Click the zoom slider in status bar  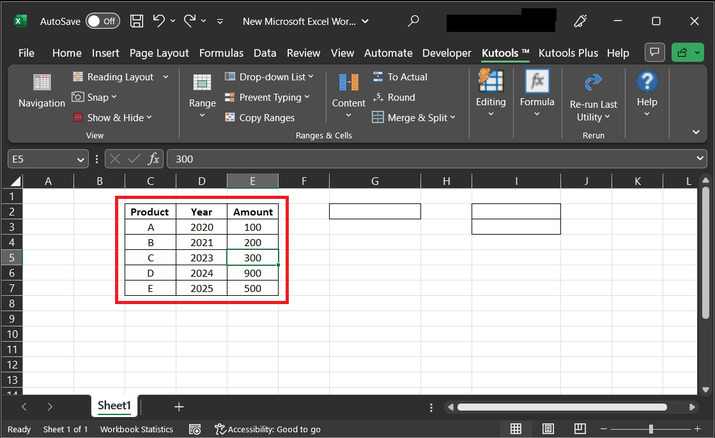tap(650, 429)
